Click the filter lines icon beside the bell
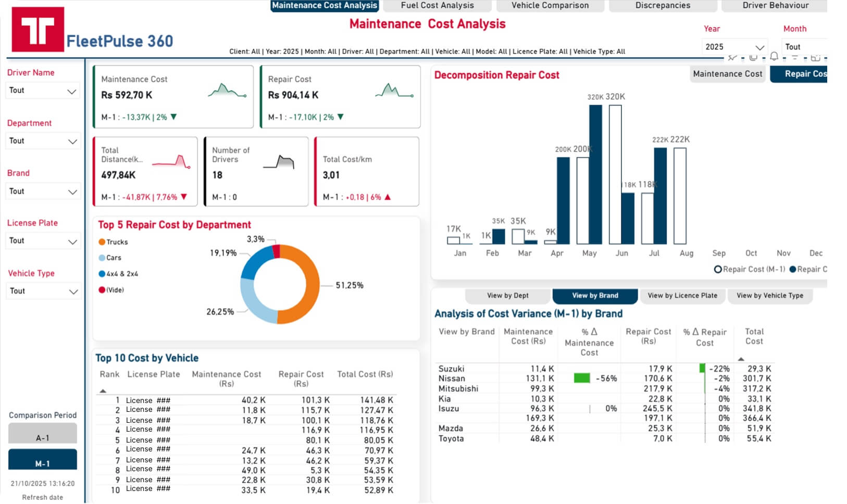 tap(795, 57)
